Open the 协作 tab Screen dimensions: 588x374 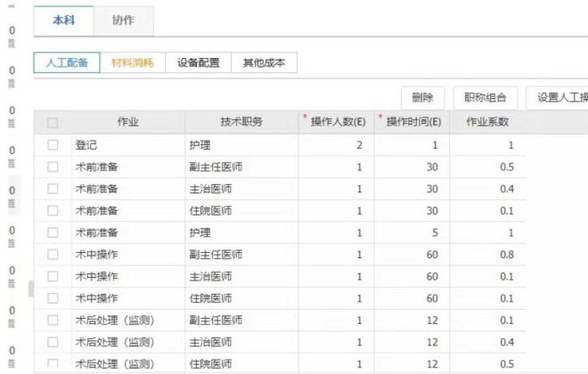pyautogui.click(x=124, y=20)
